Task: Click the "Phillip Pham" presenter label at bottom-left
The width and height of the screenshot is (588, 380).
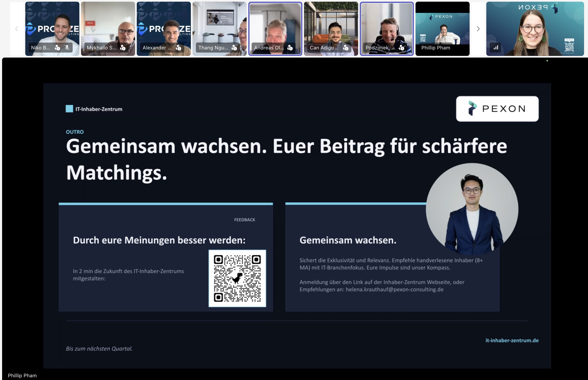Action: point(22,375)
